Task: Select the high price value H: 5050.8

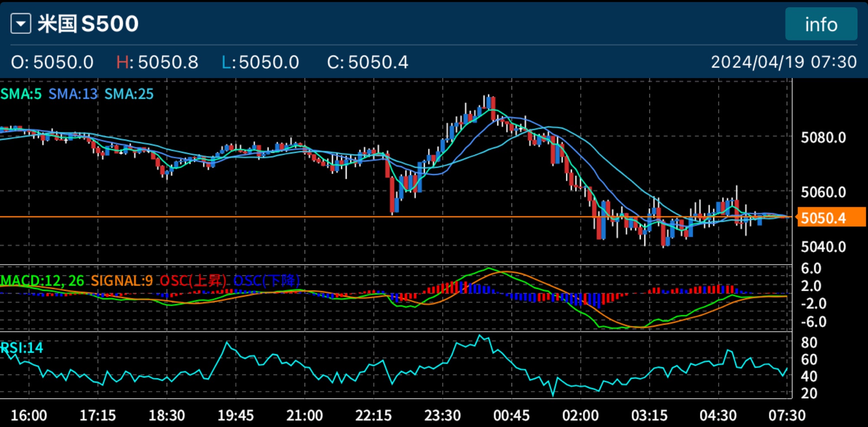Action: tap(157, 62)
